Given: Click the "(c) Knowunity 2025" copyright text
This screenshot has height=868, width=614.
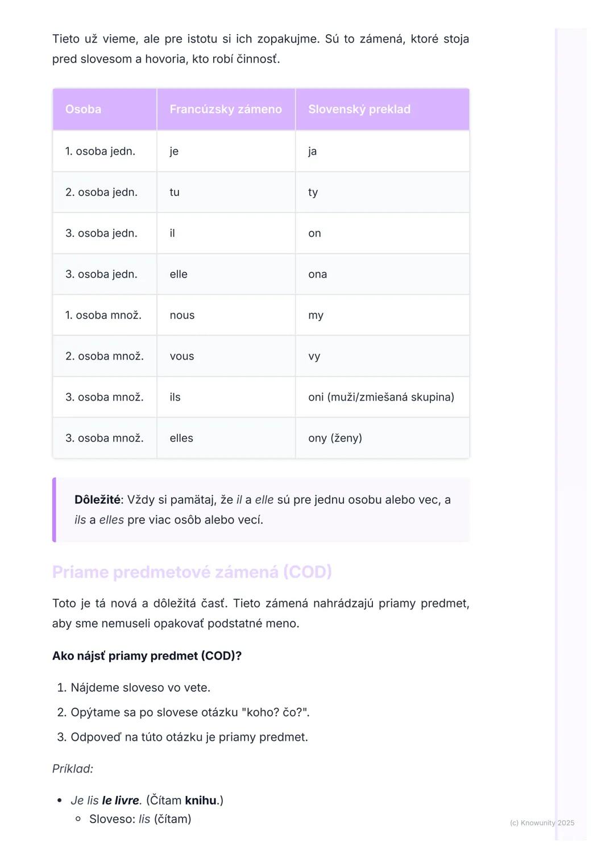Looking at the screenshot, I should 542,823.
